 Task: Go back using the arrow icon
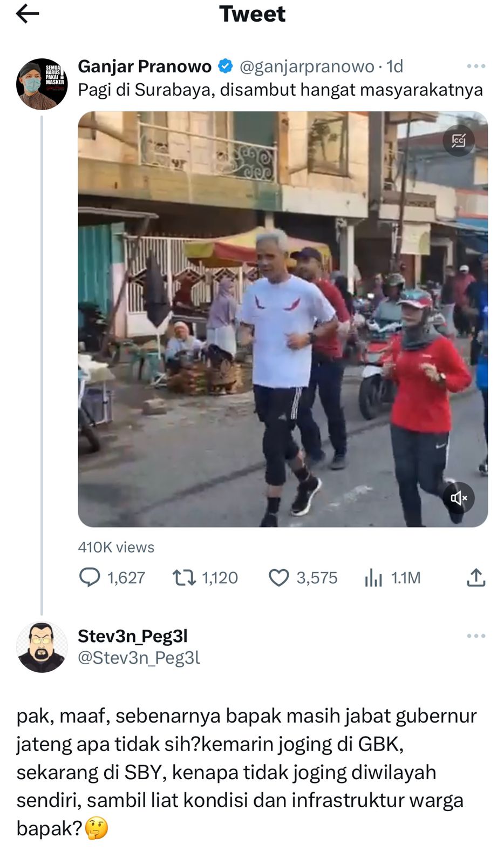tap(28, 14)
